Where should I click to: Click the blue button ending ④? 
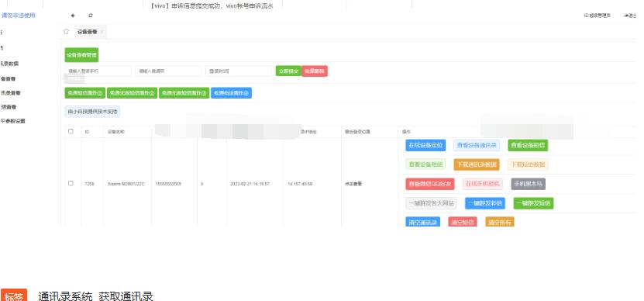pos(231,93)
